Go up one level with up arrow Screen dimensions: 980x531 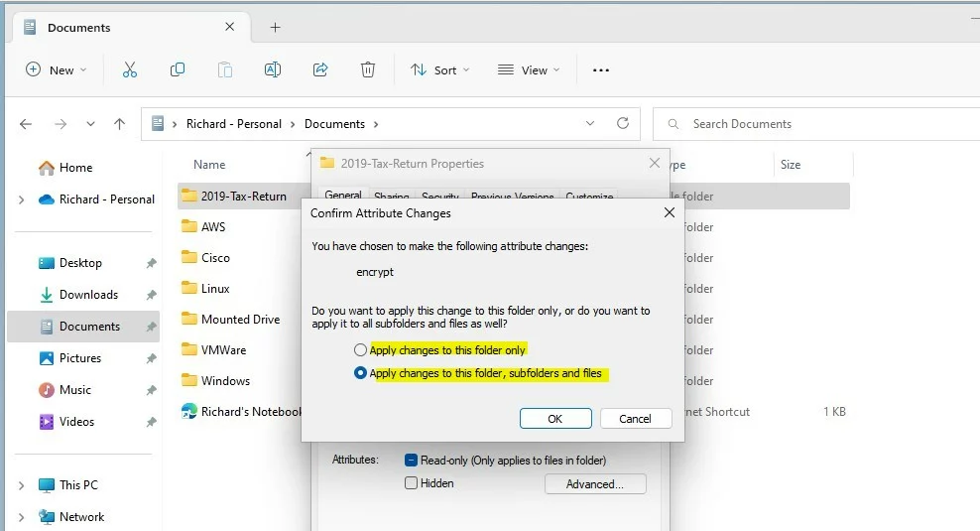119,124
